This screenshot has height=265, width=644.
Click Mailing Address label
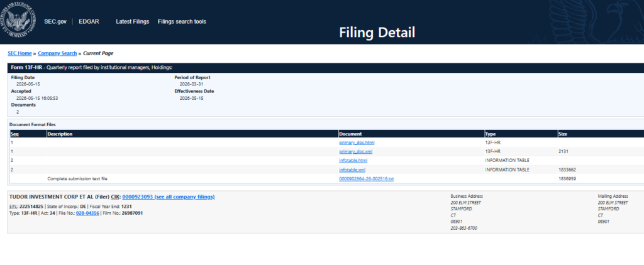pos(613,196)
